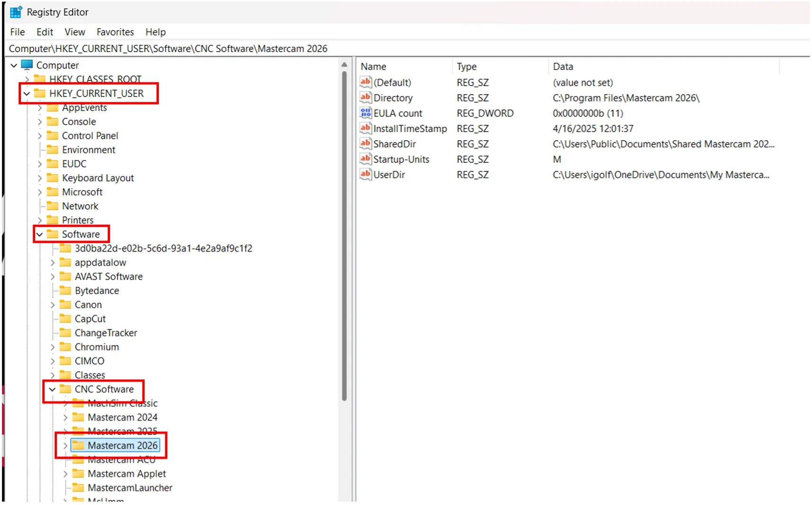Click the string icon beside InstallTimeStamp
Viewport: 812px width, 505px height.
365,128
